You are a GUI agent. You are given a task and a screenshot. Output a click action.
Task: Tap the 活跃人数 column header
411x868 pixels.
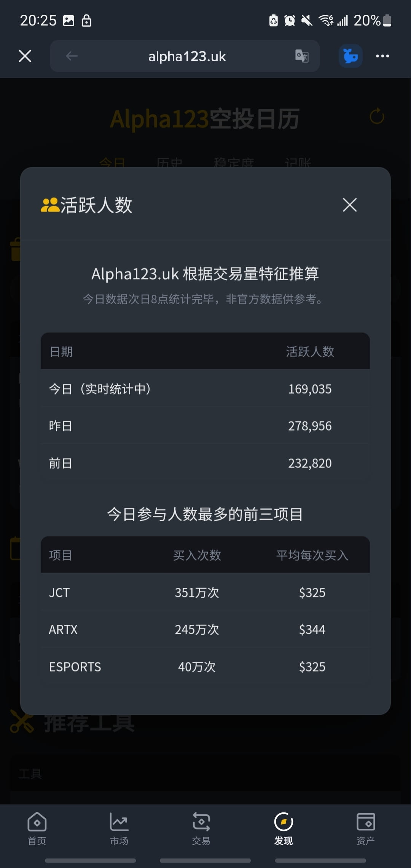tap(310, 351)
